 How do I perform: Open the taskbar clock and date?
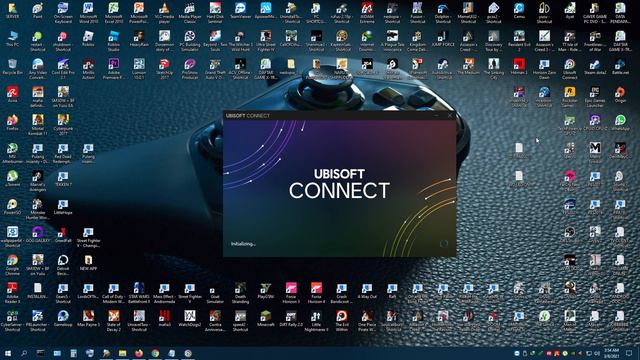611,353
